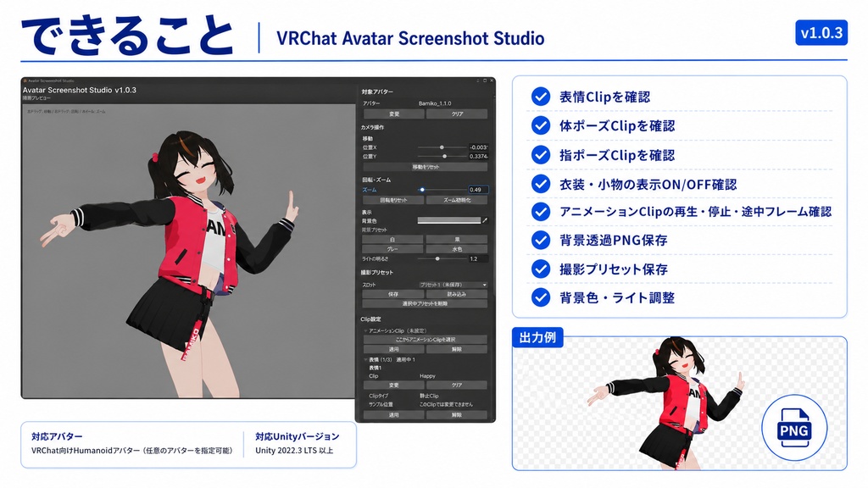Adjust the 位置X slider
Image resolution: width=868 pixels, height=488 pixels.
(x=442, y=147)
